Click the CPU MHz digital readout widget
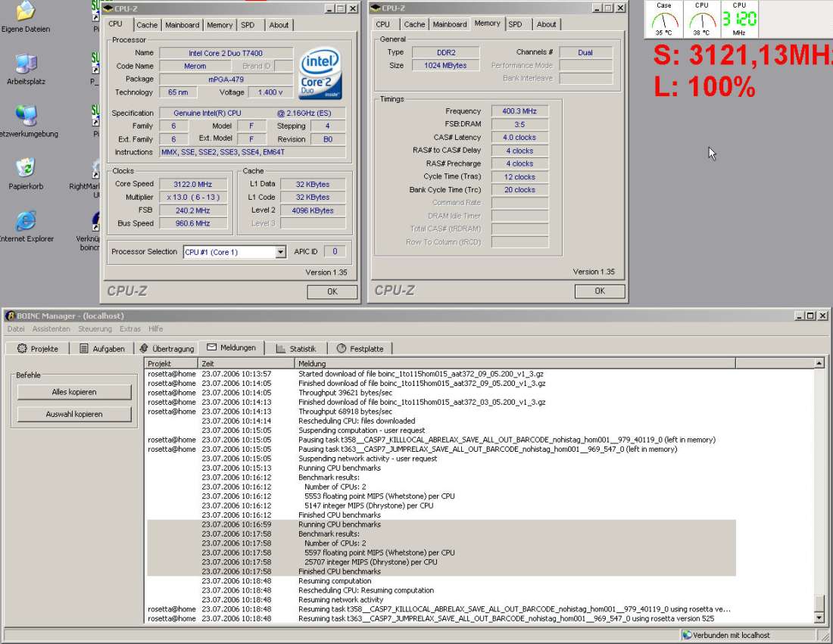Viewport: 833px width, 644px height. tap(739, 19)
